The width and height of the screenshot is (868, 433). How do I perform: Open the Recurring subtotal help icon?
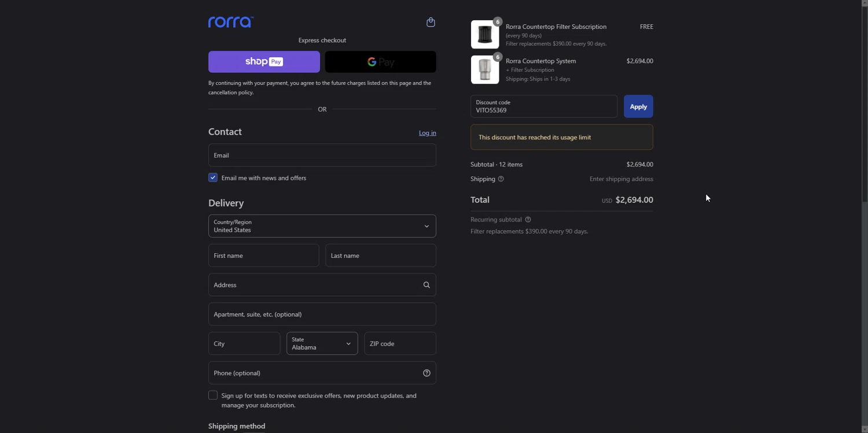coord(528,220)
